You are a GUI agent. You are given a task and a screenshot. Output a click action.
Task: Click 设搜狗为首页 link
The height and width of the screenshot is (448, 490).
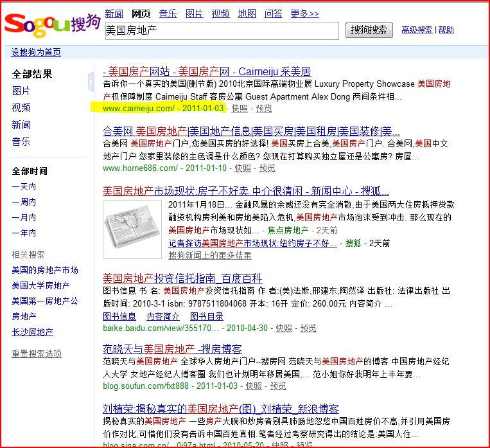(x=36, y=52)
